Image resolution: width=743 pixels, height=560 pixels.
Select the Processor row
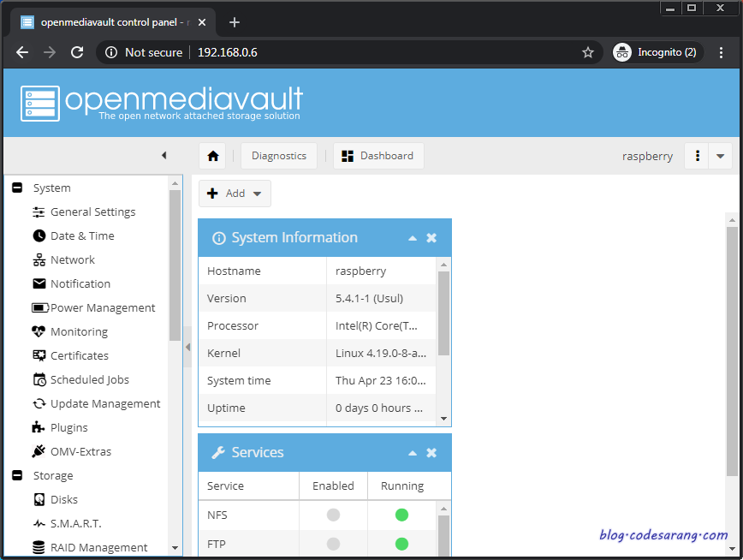tap(317, 325)
